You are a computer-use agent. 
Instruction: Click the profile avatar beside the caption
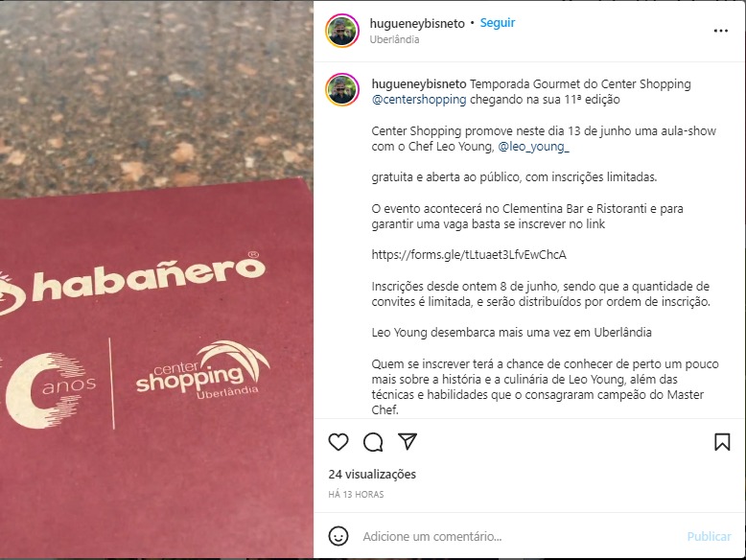click(x=342, y=89)
